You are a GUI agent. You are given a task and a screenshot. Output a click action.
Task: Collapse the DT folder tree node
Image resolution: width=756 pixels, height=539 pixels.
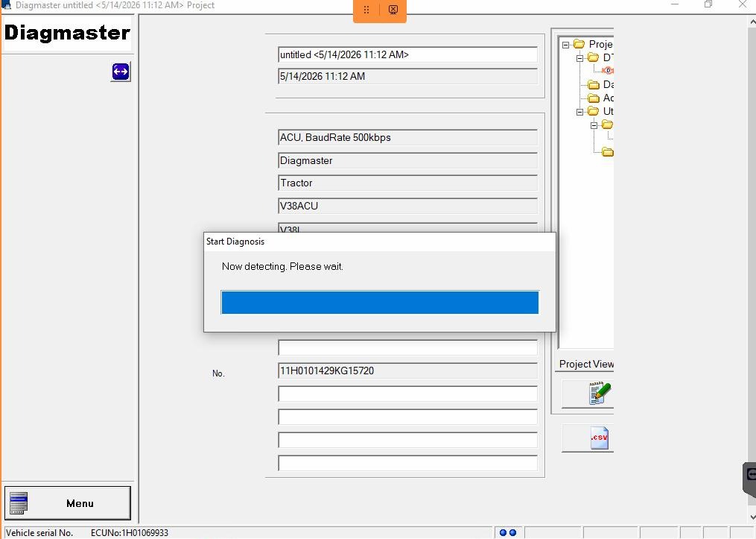[579, 58]
